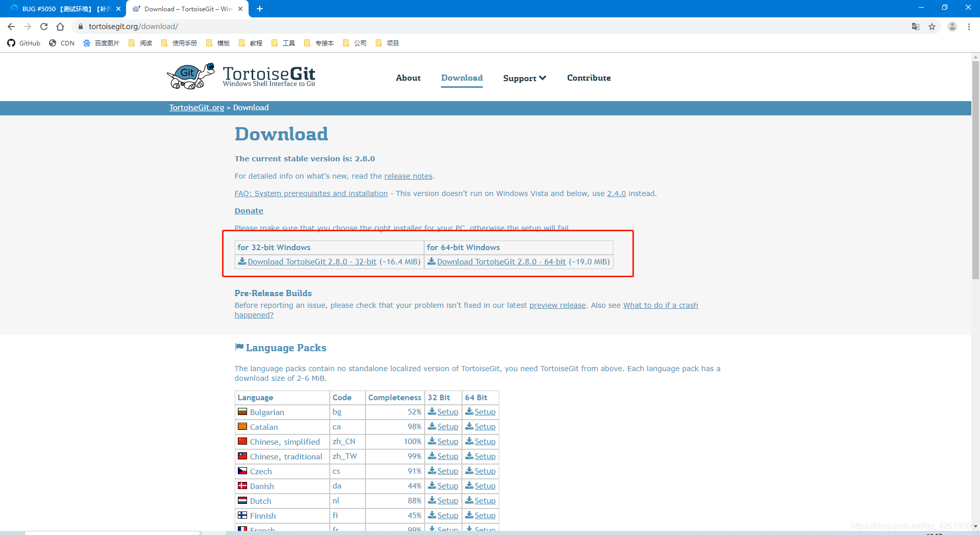Switch to Download – TortoiseGit tab
This screenshot has height=535, width=980.
coord(187,9)
